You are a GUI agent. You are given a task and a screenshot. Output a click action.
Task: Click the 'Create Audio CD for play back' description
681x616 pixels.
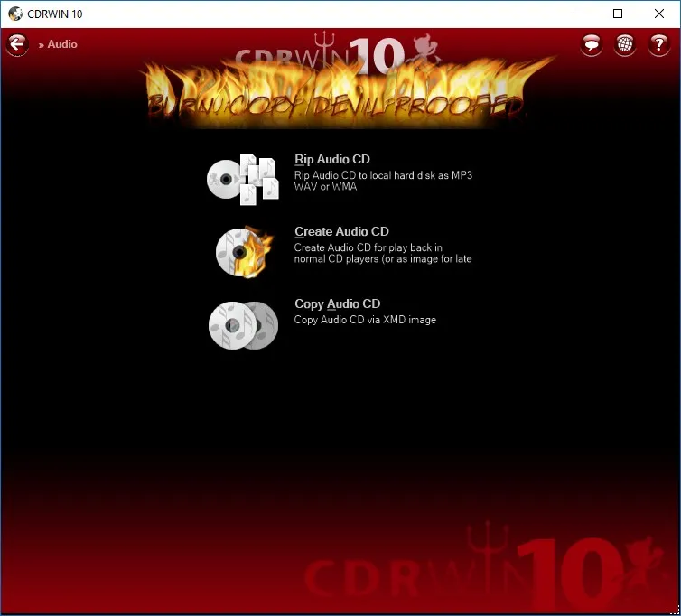pyautogui.click(x=383, y=253)
